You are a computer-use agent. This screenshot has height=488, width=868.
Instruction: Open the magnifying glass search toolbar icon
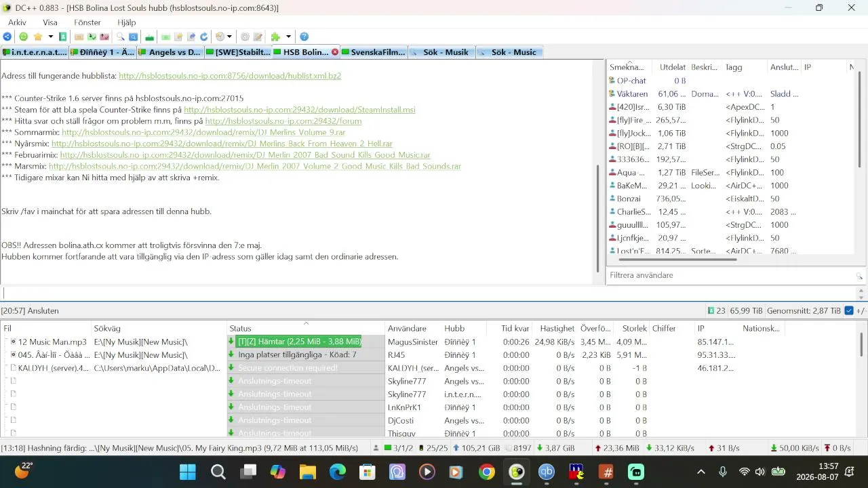coord(121,37)
